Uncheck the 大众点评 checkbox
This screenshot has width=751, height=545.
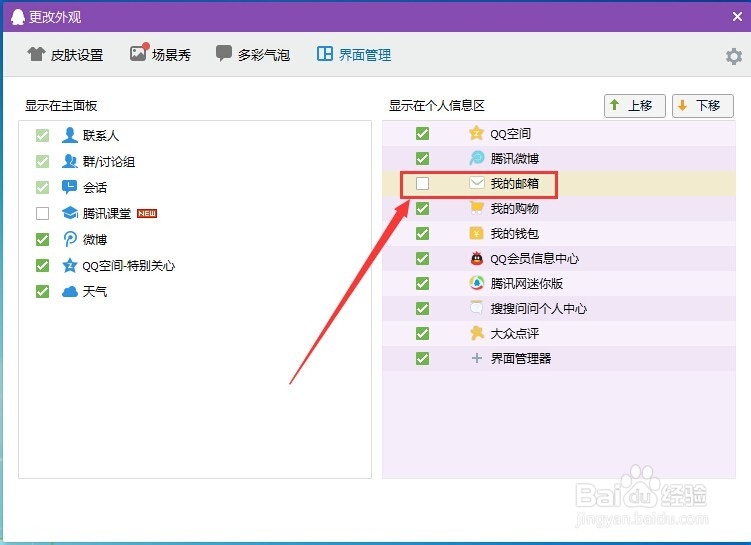coord(422,333)
